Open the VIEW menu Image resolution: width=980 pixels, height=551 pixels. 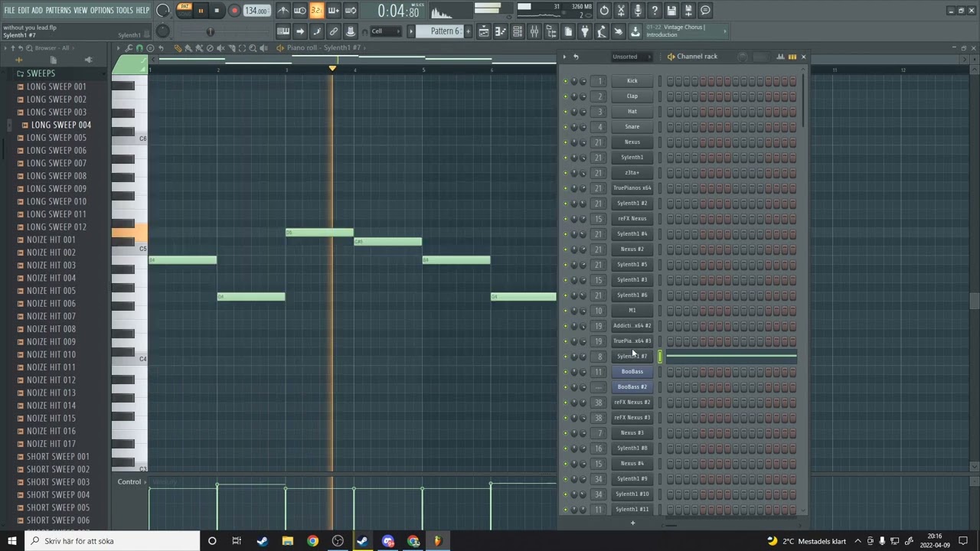point(80,10)
